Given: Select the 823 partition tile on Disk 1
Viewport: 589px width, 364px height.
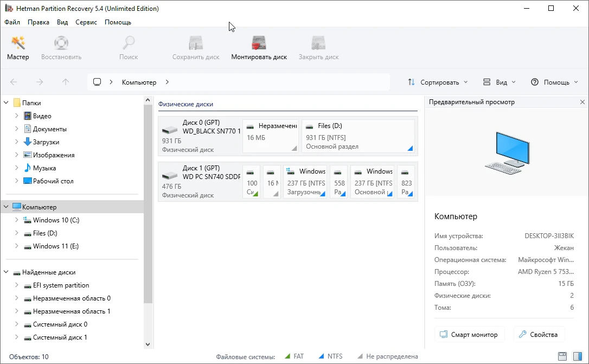Looking at the screenshot, I should pos(406,181).
